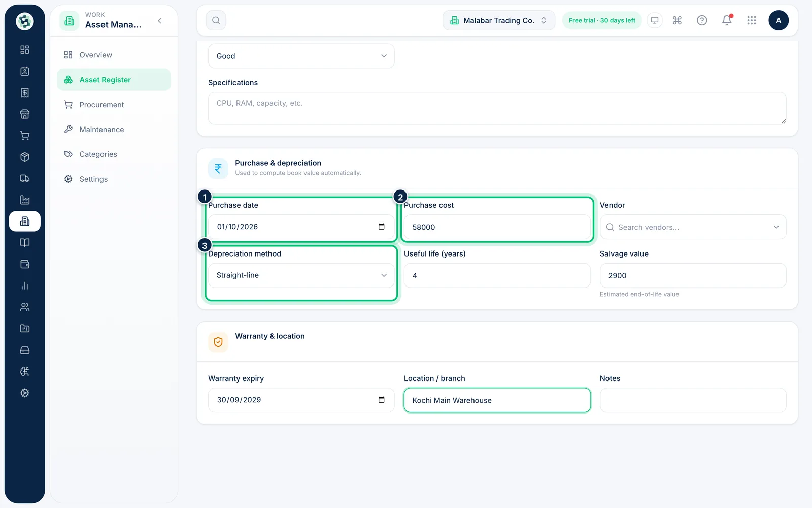
Task: Click into the Specifications text area
Action: click(497, 108)
